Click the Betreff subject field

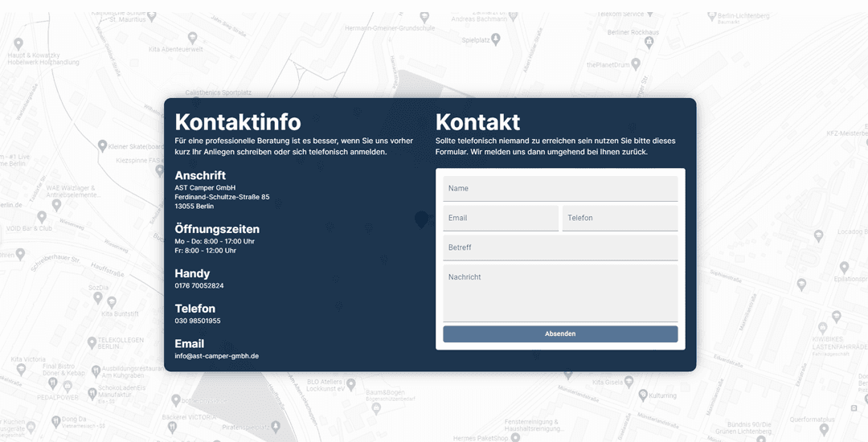[560, 248]
